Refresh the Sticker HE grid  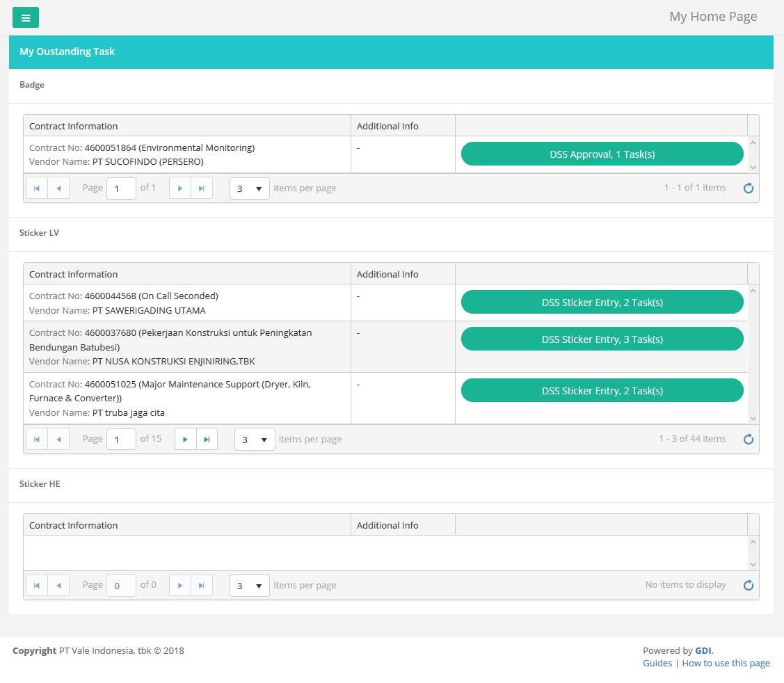[749, 586]
